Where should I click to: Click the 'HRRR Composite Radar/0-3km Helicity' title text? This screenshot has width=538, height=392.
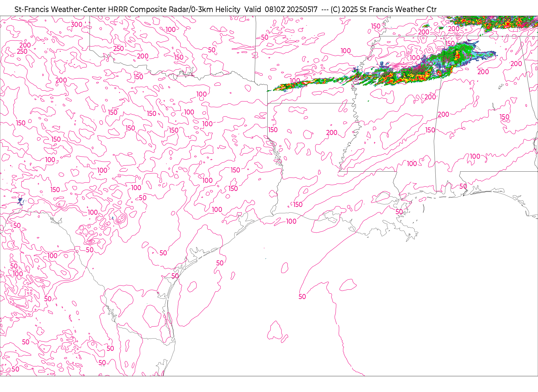click(x=174, y=10)
